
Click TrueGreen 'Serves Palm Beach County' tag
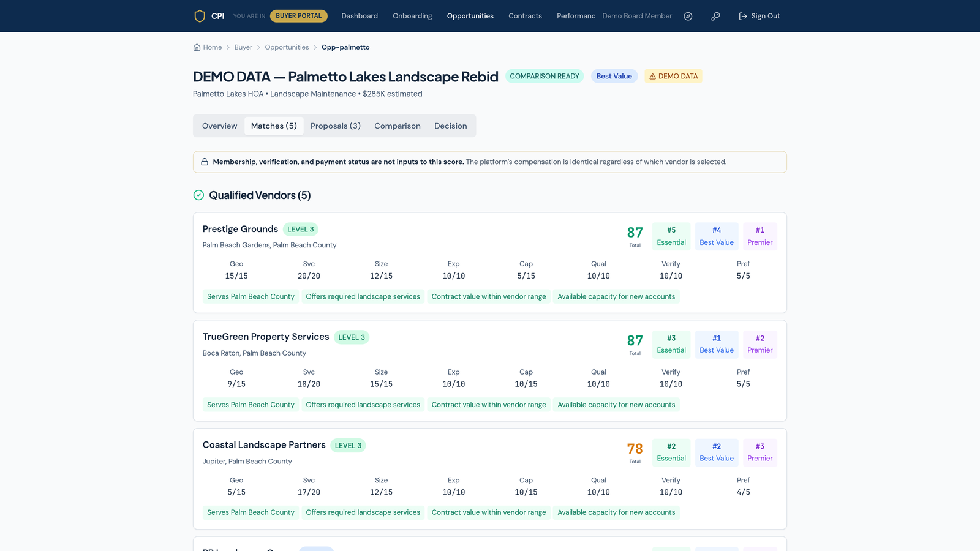(x=251, y=405)
